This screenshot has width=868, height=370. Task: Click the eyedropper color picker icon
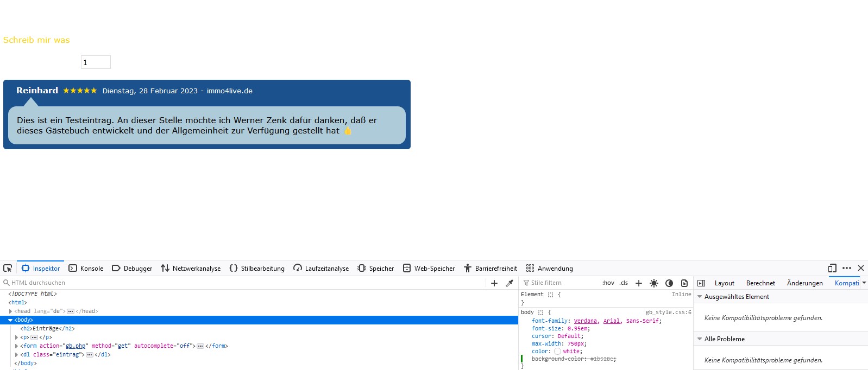(510, 283)
